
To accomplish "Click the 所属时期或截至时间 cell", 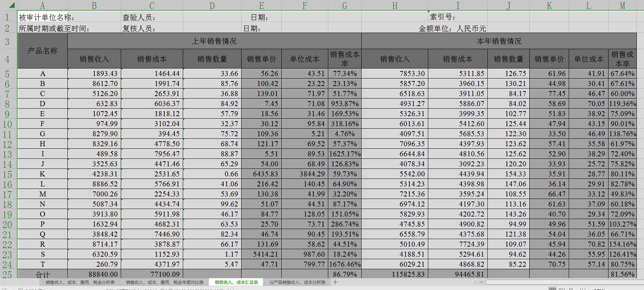I will click(42, 28).
